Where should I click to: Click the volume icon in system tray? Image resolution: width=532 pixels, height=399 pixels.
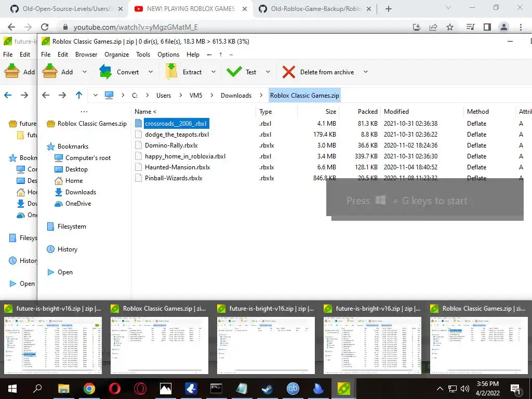tap(465, 389)
